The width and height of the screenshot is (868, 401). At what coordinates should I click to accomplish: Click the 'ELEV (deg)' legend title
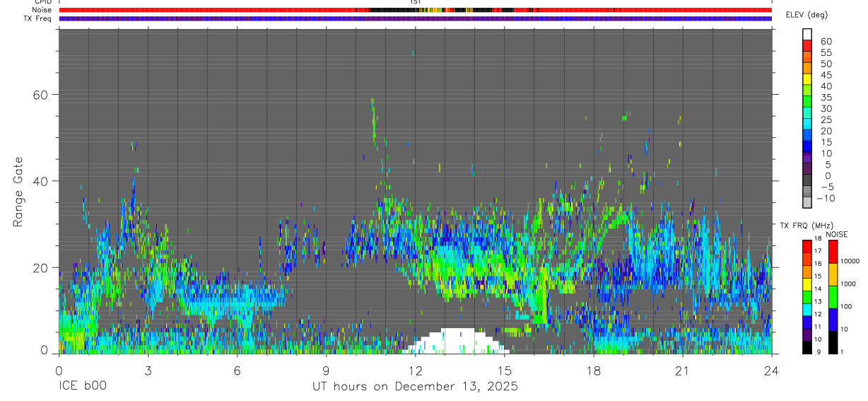807,15
